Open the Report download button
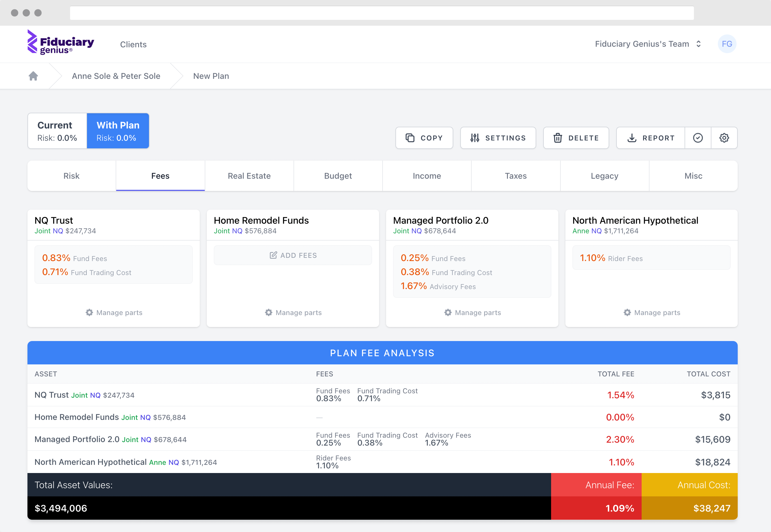 click(x=650, y=138)
